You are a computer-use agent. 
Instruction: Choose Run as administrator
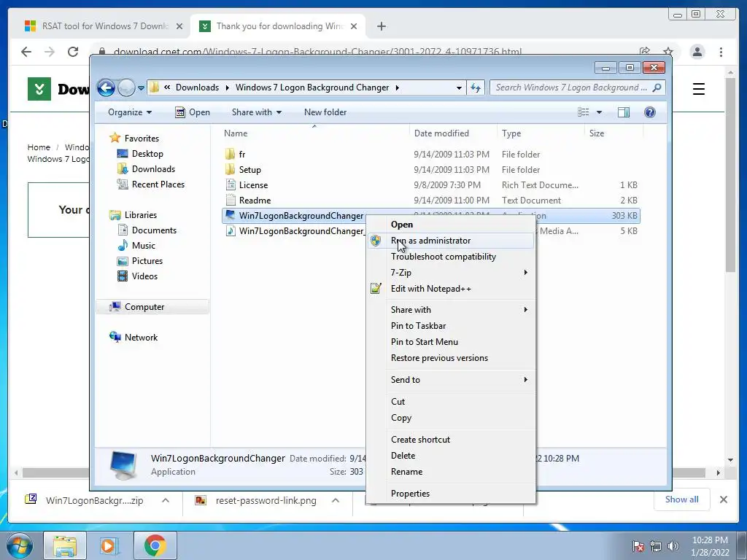(x=451, y=241)
